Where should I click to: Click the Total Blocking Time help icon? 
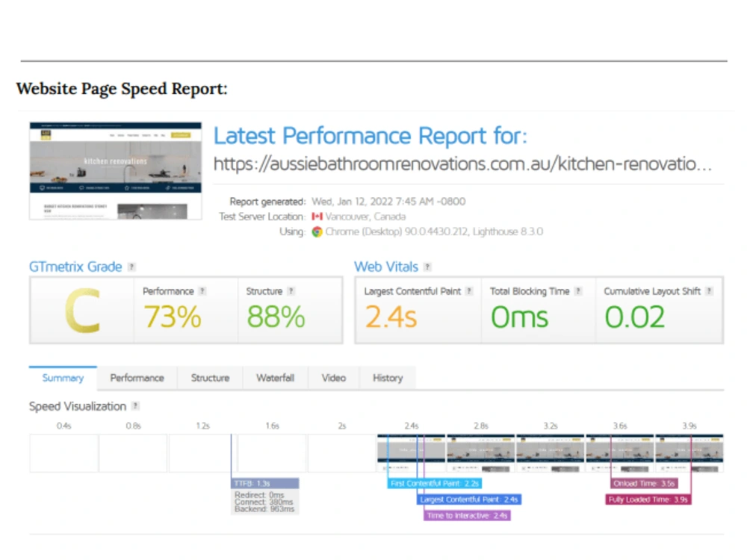click(578, 291)
